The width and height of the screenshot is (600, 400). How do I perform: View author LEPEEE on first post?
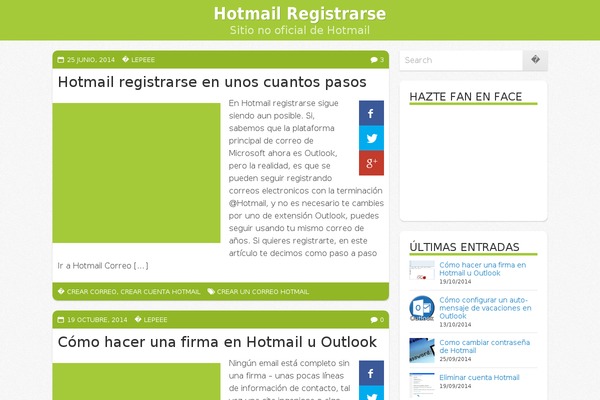143,60
